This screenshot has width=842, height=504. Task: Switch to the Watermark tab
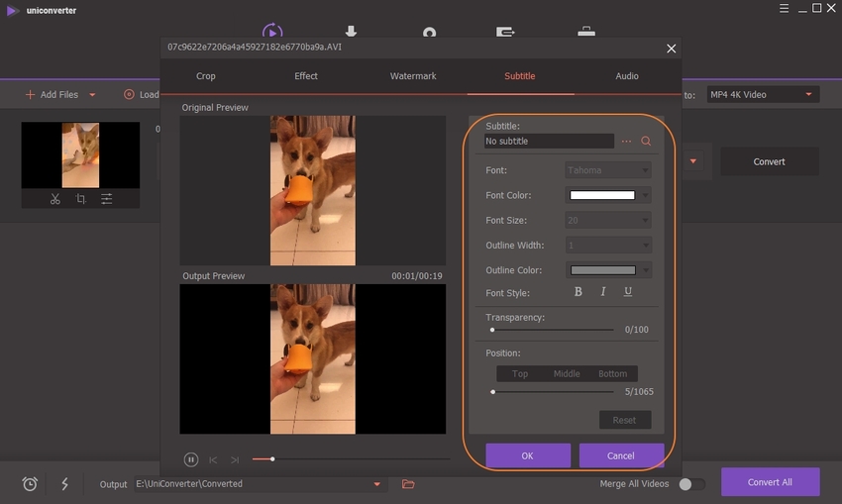coord(413,76)
